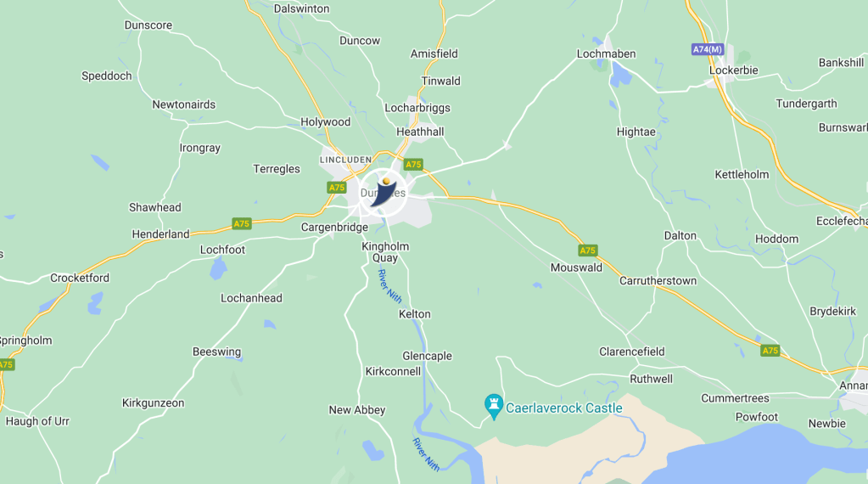The image size is (868, 484).
Task: Click the Cummertrees village label
Action: [735, 398]
